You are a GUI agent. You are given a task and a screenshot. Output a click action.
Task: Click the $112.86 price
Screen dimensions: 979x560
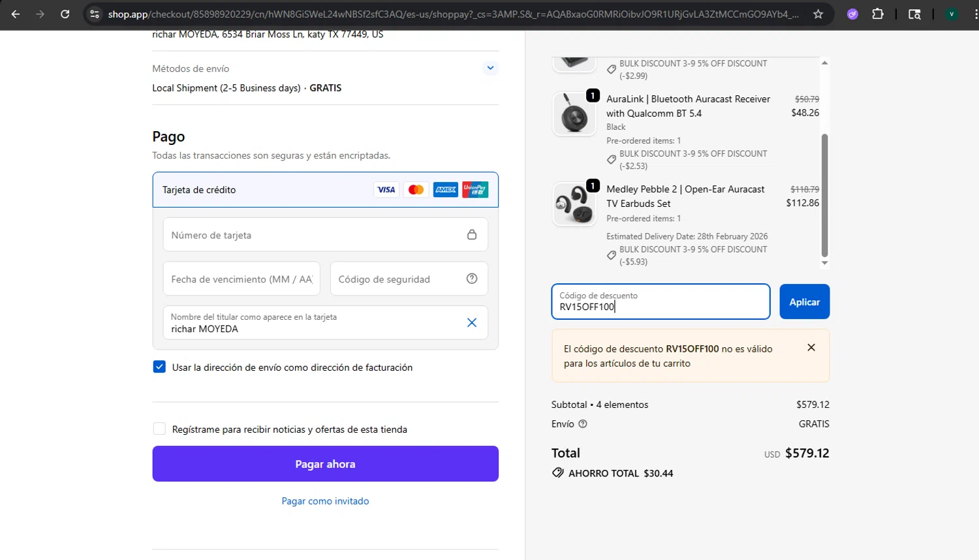[803, 203]
